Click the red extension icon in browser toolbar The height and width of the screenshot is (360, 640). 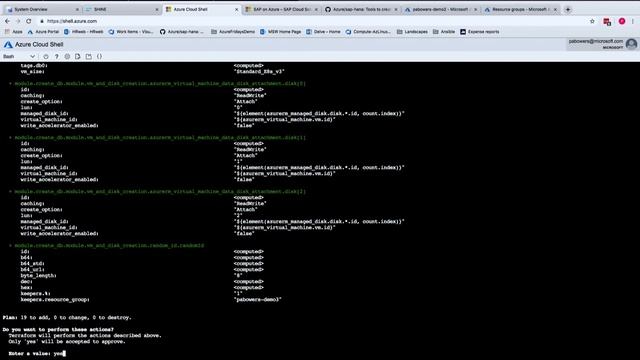607,21
